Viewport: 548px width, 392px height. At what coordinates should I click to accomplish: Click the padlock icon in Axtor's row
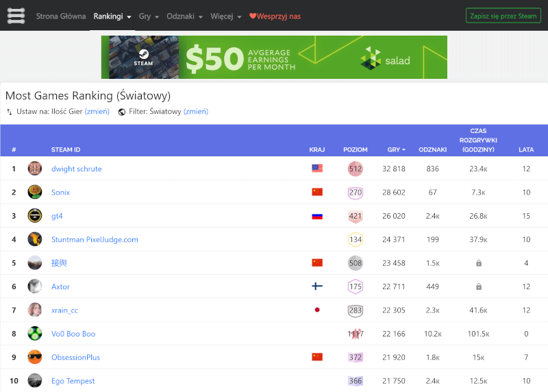(478, 286)
